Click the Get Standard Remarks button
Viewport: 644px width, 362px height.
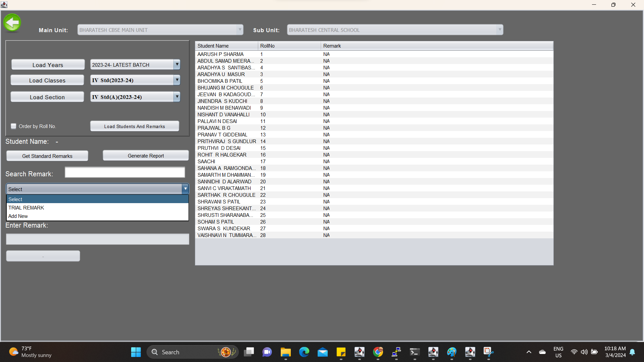point(47,156)
